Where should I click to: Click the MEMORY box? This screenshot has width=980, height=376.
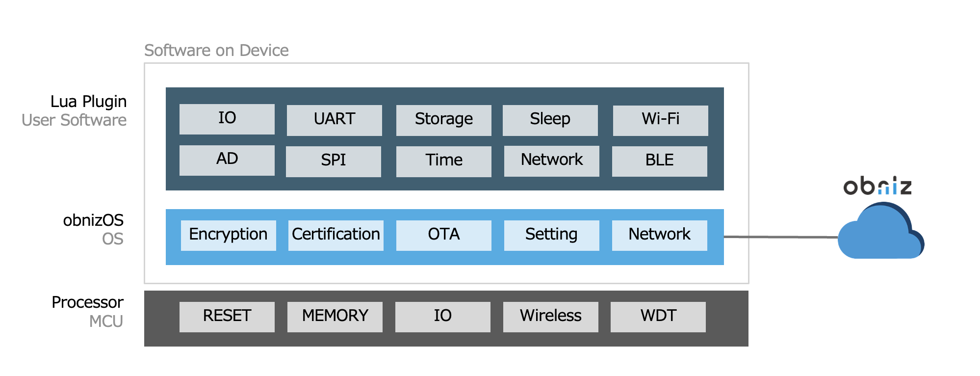pos(335,317)
